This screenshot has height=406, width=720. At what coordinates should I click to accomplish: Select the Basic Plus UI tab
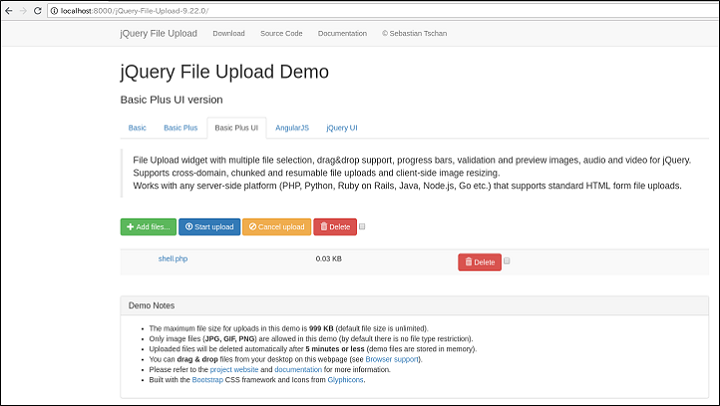(236, 128)
